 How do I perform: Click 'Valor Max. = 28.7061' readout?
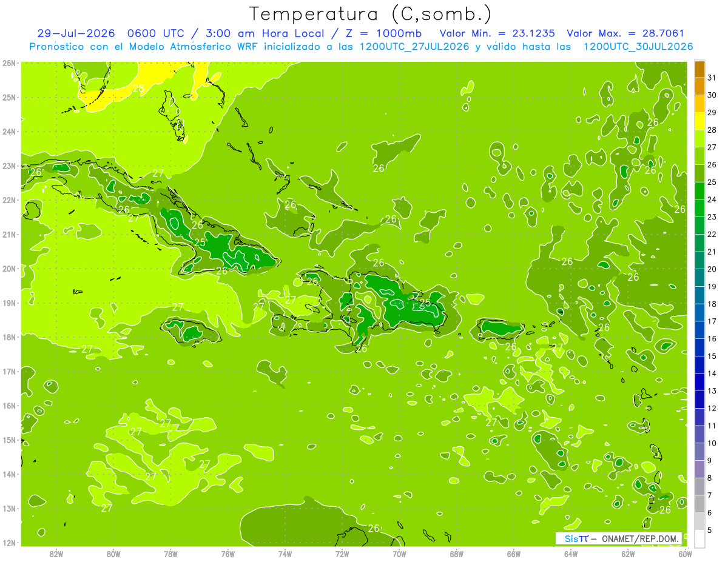point(625,33)
